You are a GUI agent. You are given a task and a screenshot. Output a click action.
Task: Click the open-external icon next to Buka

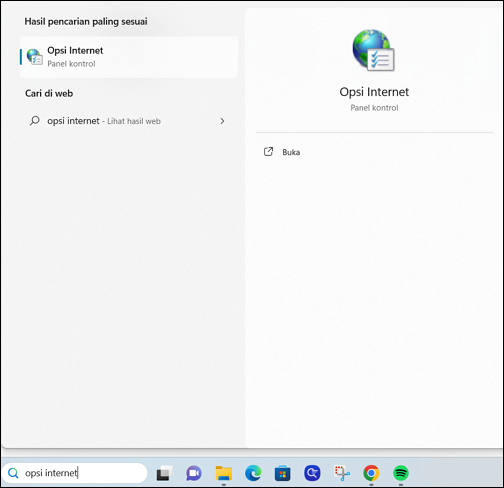point(268,152)
